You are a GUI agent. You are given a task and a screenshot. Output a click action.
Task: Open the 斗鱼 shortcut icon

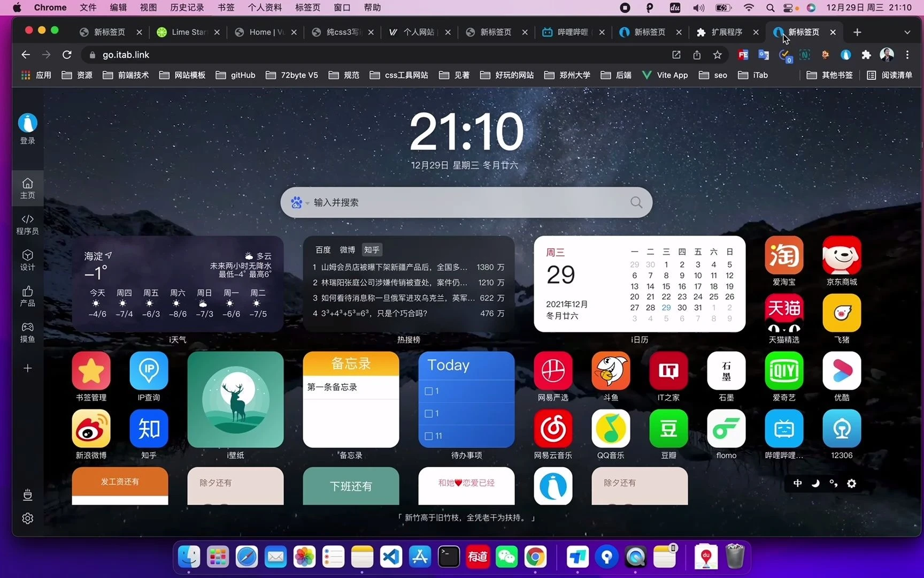click(x=611, y=371)
